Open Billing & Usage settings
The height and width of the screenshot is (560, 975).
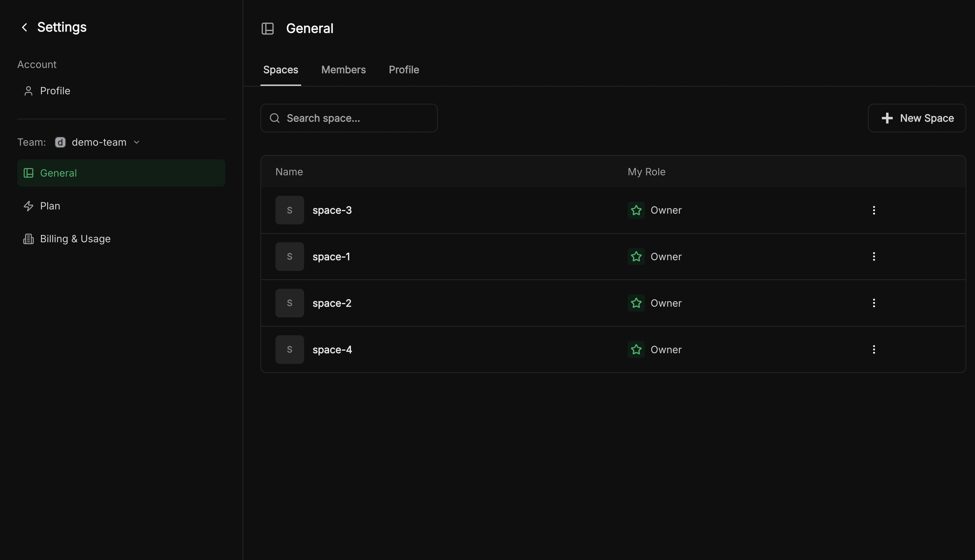tap(75, 238)
